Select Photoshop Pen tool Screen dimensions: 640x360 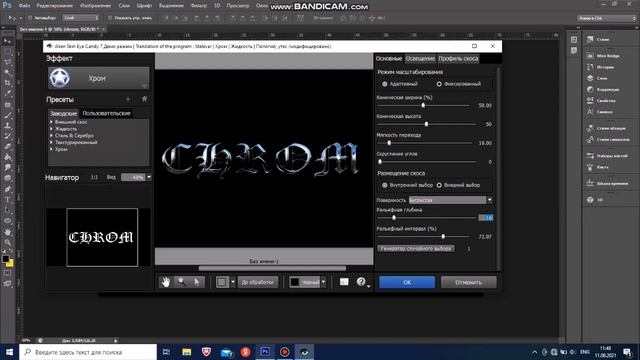coord(7,189)
